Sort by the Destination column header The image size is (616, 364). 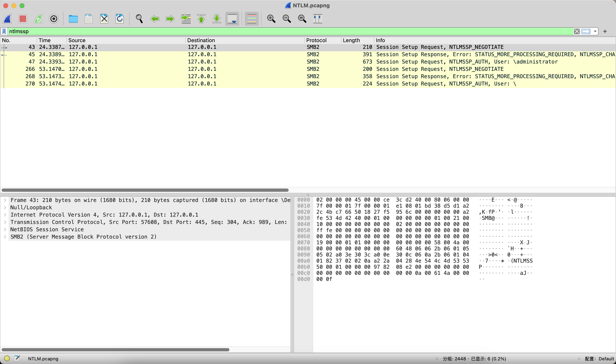(x=245, y=40)
